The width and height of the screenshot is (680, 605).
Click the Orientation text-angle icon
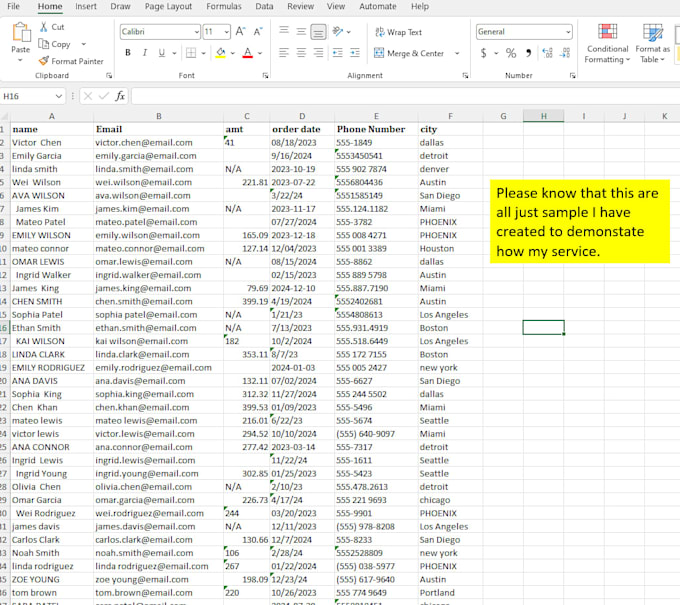point(337,31)
